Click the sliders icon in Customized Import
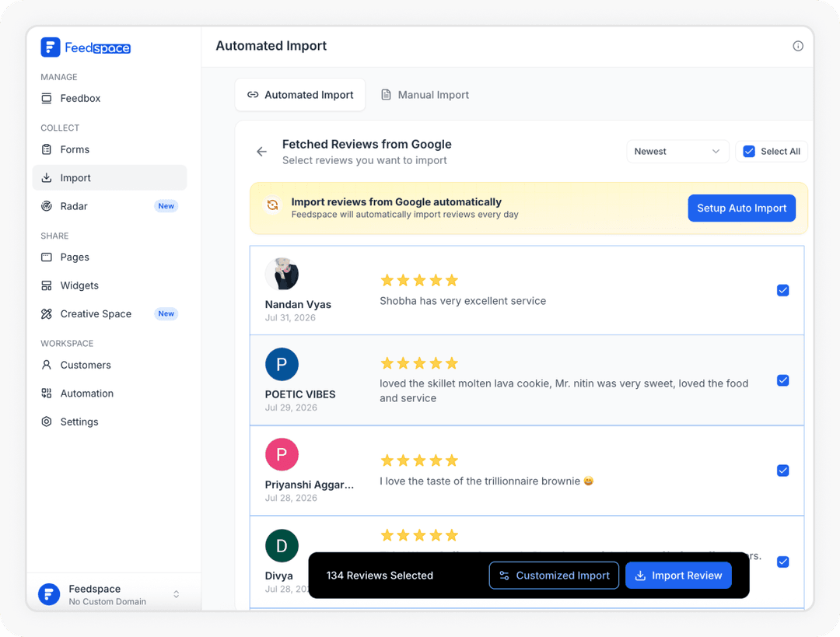This screenshot has height=637, width=840. 504,576
